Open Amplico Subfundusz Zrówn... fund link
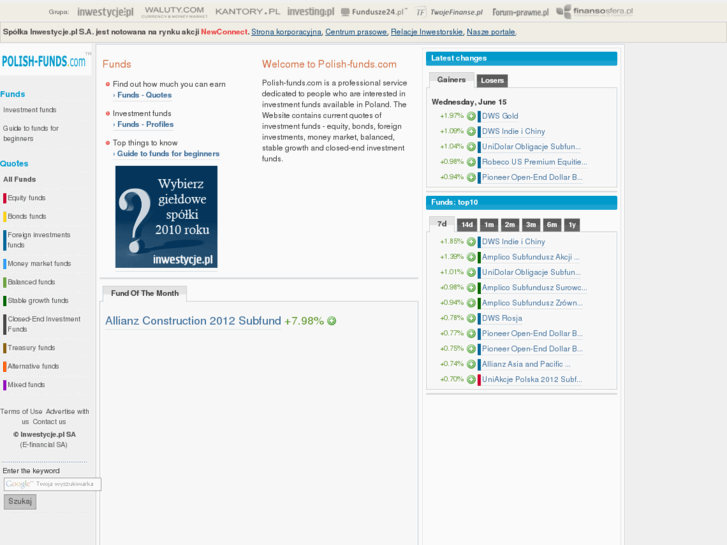 click(532, 303)
